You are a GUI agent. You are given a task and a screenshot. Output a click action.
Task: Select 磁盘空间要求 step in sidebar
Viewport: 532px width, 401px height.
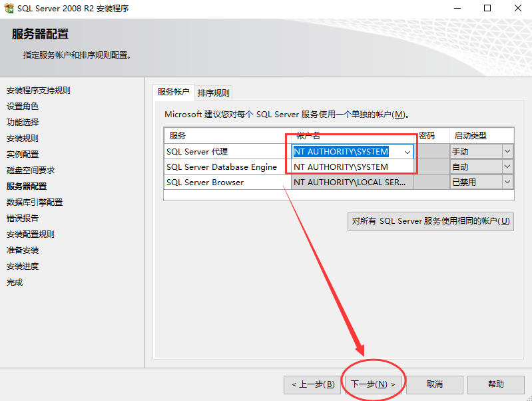tap(31, 170)
